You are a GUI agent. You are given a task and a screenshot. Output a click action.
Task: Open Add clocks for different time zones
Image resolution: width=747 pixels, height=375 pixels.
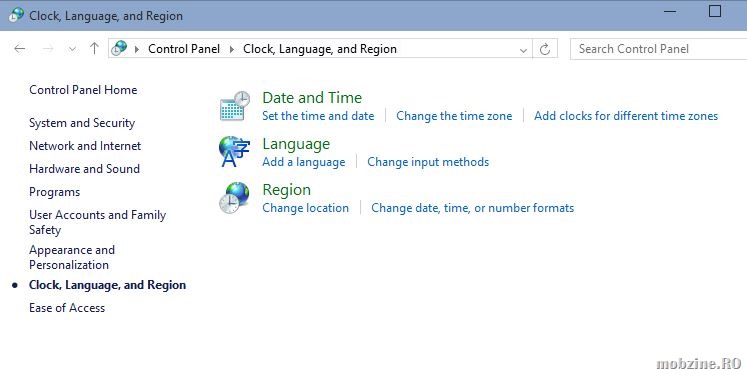coord(626,116)
